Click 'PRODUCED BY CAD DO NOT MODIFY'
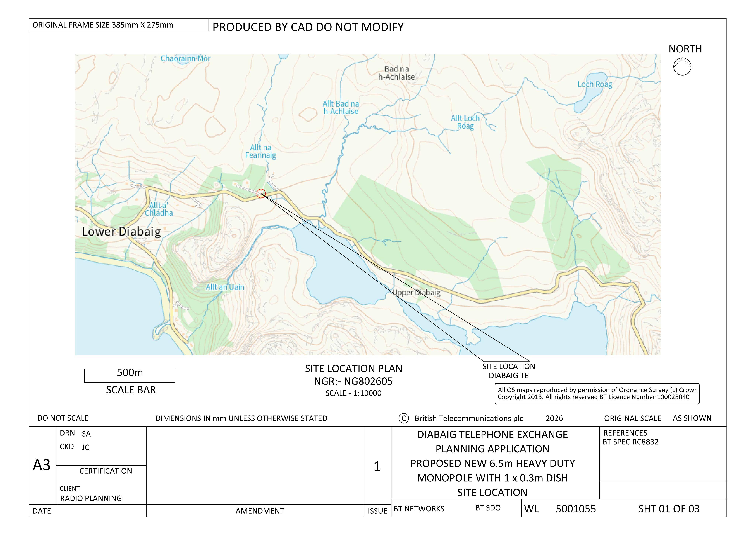This screenshot has width=756, height=535. point(308,27)
